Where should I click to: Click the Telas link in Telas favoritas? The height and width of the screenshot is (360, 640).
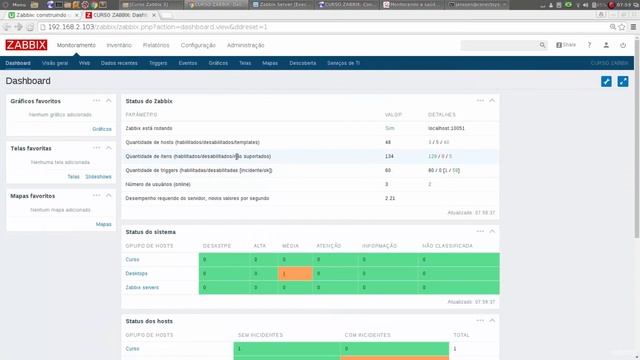73,177
